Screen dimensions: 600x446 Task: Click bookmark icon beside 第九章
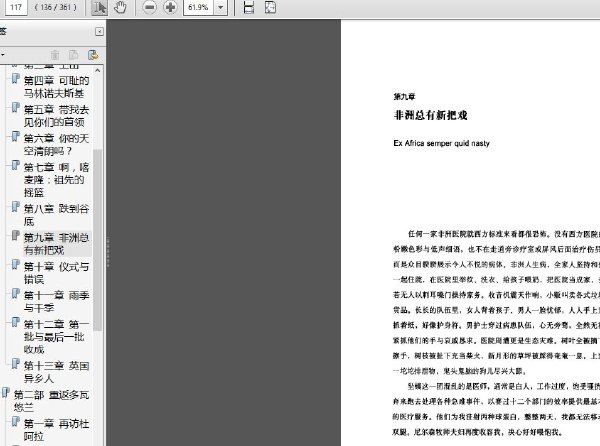(15, 236)
